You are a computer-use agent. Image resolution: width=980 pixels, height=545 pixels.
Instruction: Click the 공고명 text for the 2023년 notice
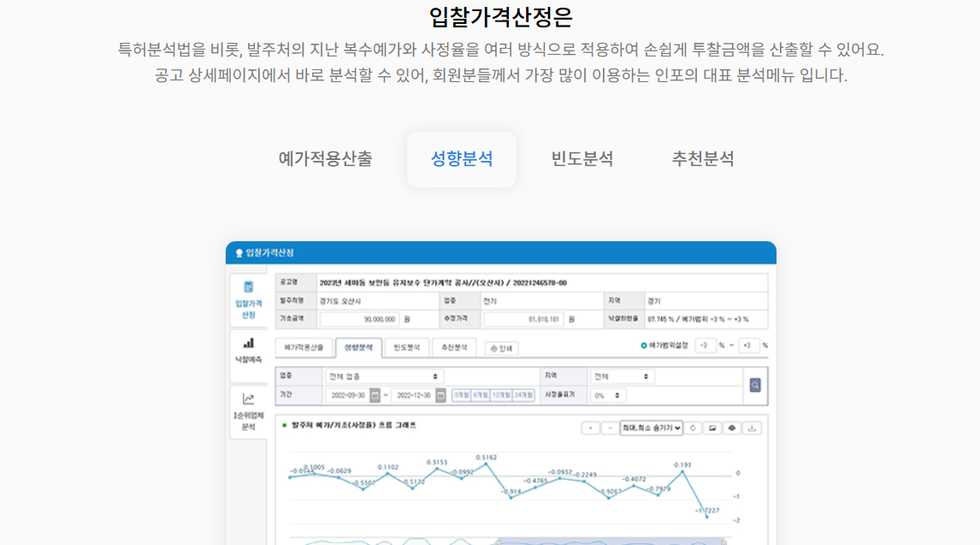tap(443, 283)
